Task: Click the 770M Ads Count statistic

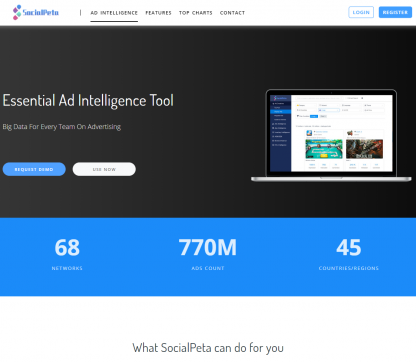Action: pyautogui.click(x=208, y=253)
